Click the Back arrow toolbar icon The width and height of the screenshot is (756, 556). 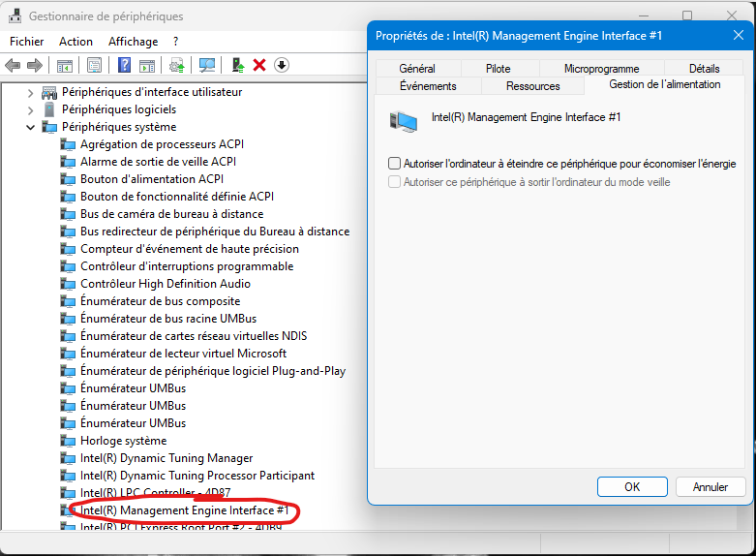[x=13, y=65]
